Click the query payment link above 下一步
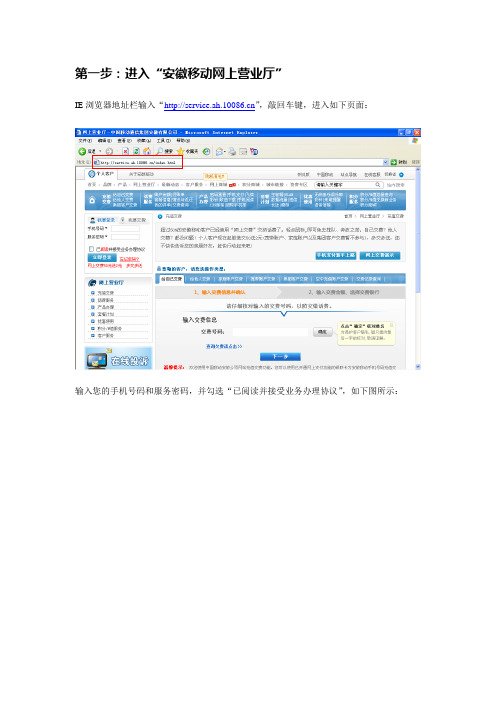The width and height of the screenshot is (496, 702). pyautogui.click(x=224, y=347)
